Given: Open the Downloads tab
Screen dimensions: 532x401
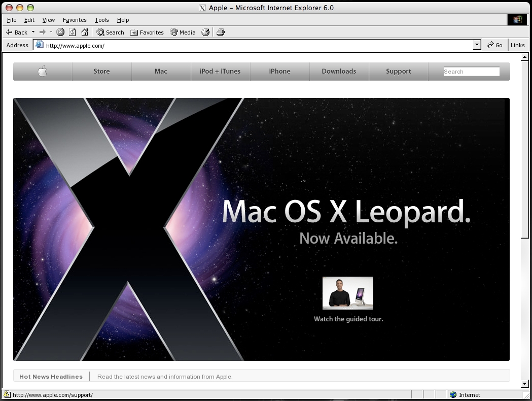Looking at the screenshot, I should pyautogui.click(x=339, y=71).
